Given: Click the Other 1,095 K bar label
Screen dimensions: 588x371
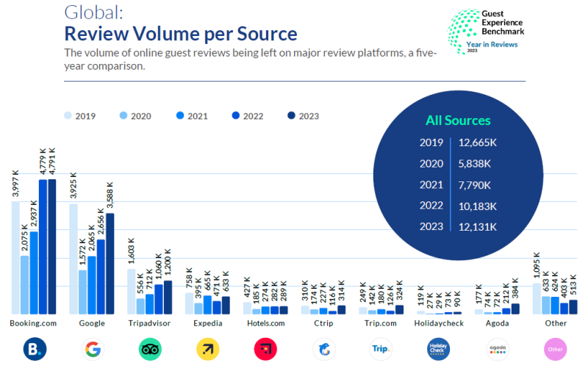Looking at the screenshot, I should 537,265.
